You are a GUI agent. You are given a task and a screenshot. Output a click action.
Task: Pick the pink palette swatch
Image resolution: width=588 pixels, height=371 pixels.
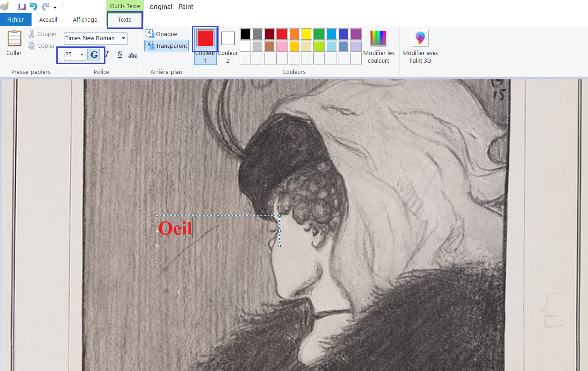(282, 46)
